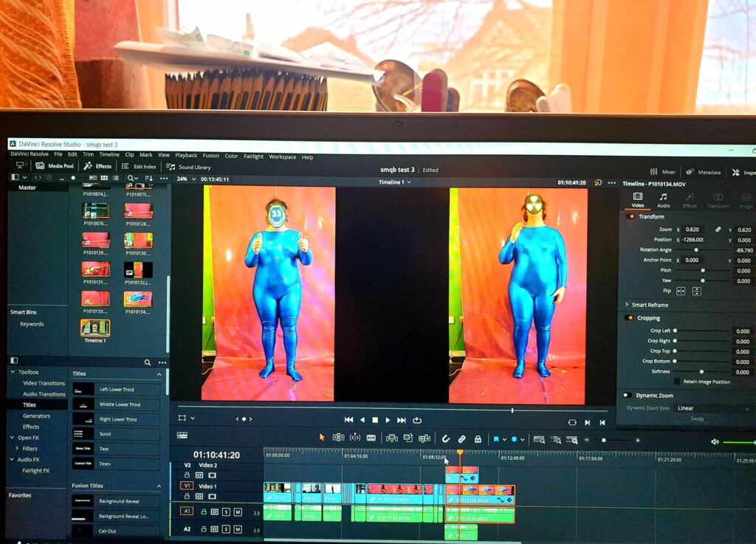This screenshot has height=544, width=756.
Task: Go to the first frame
Action: pyautogui.click(x=348, y=420)
